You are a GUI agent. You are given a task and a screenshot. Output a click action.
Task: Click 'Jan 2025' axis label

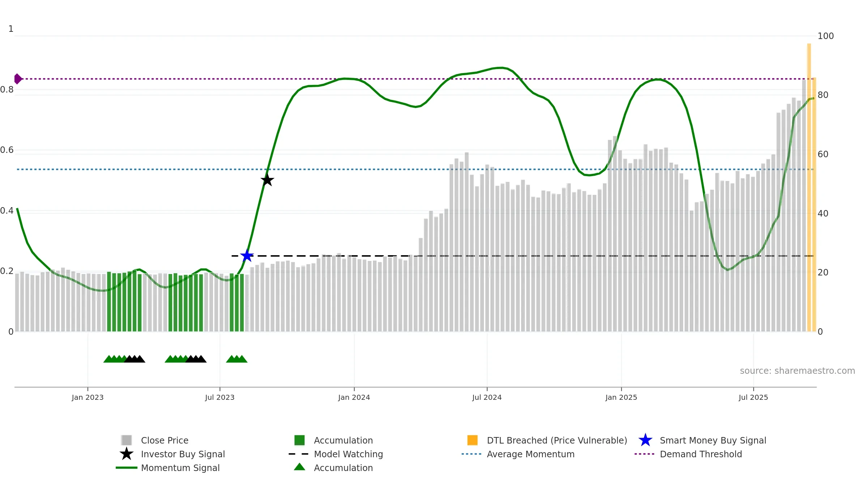coord(621,397)
